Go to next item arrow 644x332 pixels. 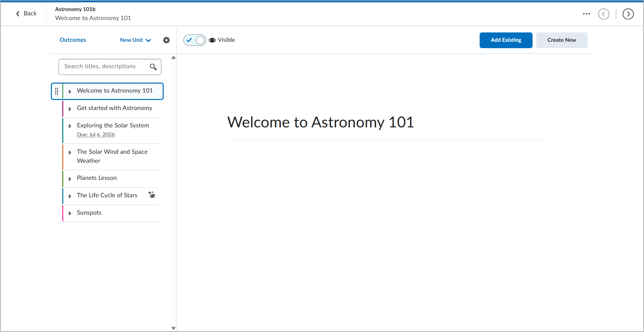(628, 14)
